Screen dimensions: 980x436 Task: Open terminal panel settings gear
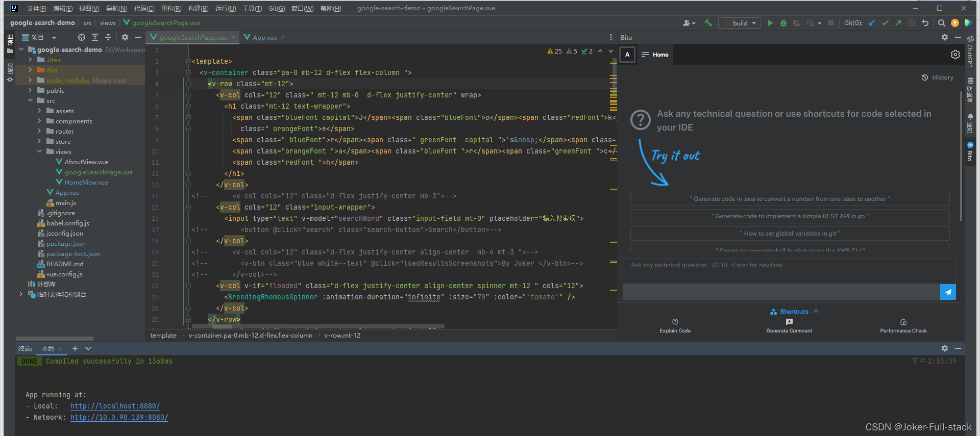[x=945, y=348]
